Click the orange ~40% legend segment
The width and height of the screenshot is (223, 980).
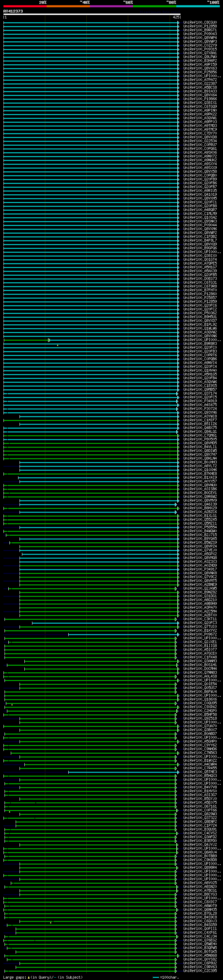pos(68,6)
